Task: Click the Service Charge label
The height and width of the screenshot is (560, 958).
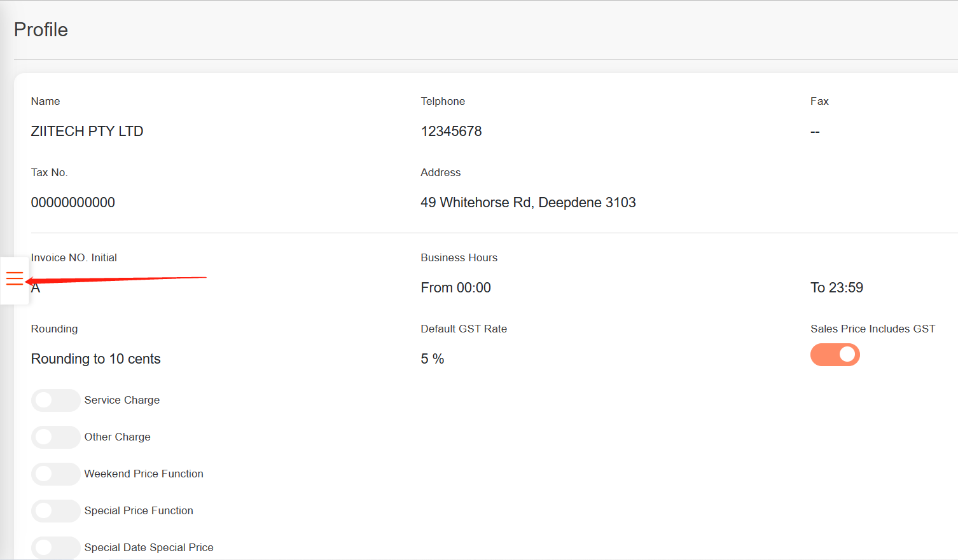Action: coord(122,400)
